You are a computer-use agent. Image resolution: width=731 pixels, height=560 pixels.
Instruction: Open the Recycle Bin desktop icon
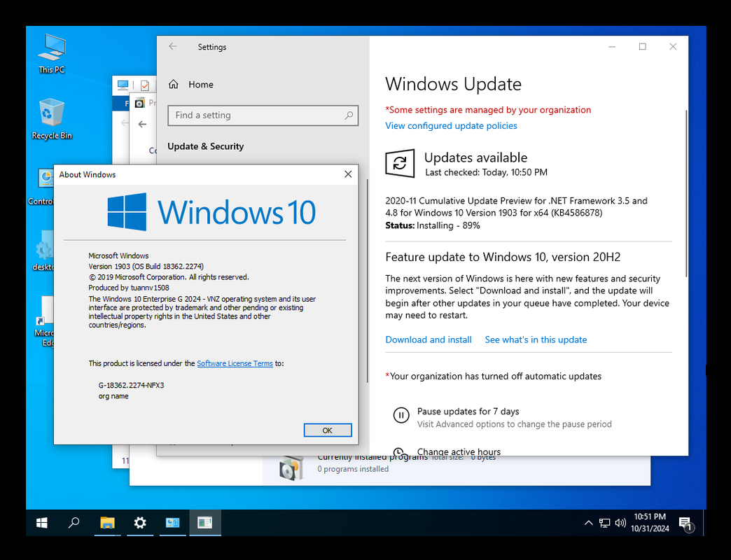[x=52, y=119]
